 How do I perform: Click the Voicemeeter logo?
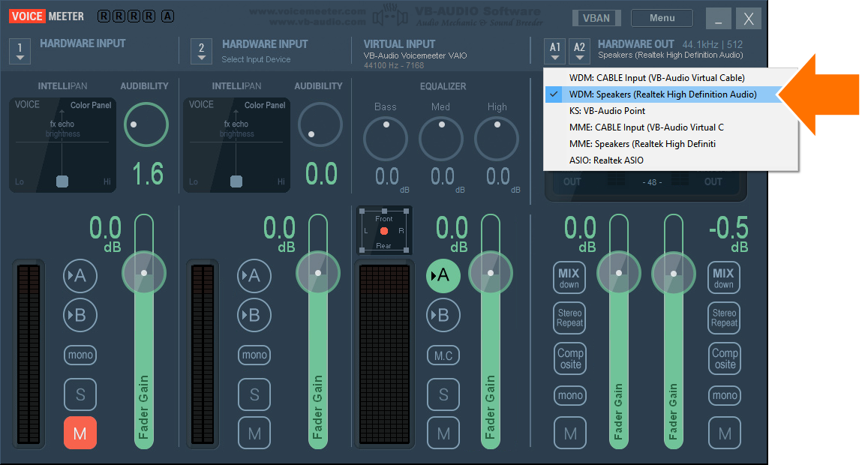[47, 16]
